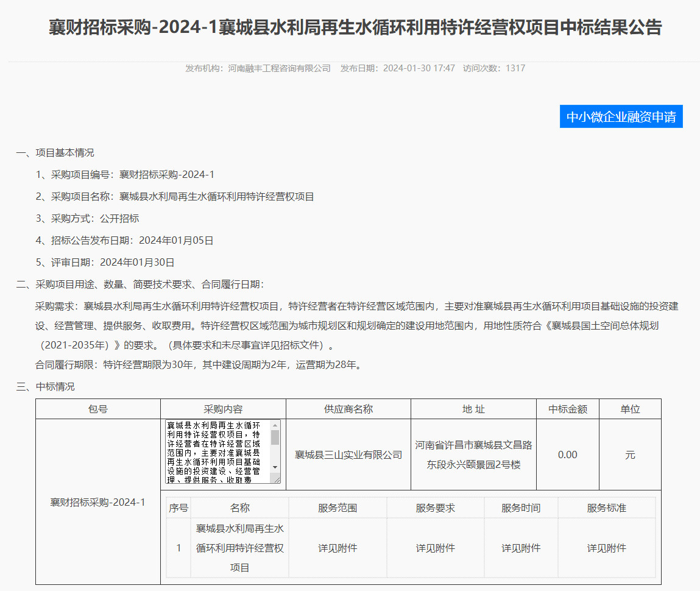Click the 地 址 column header
Screen dimensions: 700x591
473,409
